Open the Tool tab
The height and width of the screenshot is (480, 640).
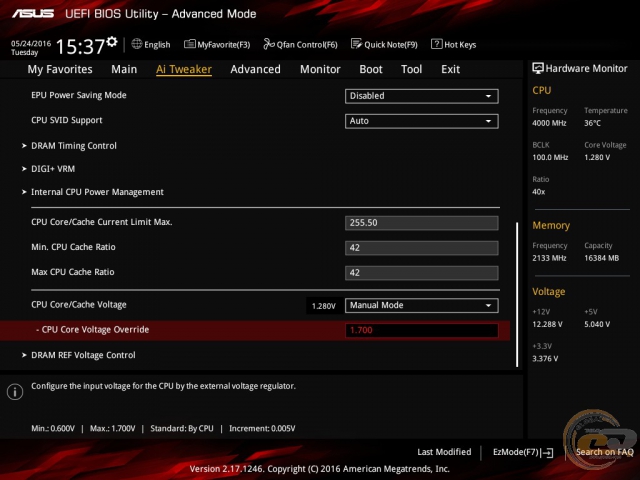(x=411, y=69)
